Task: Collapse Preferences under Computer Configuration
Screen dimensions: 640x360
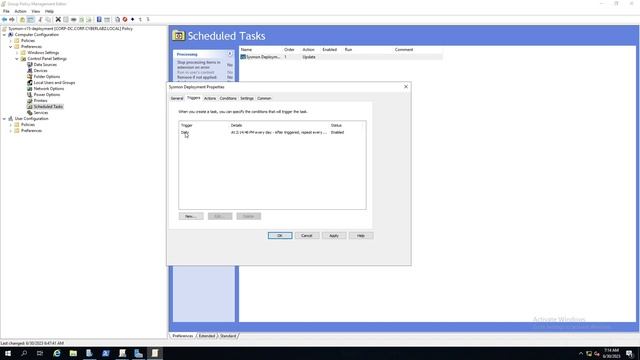Action: coord(11,47)
